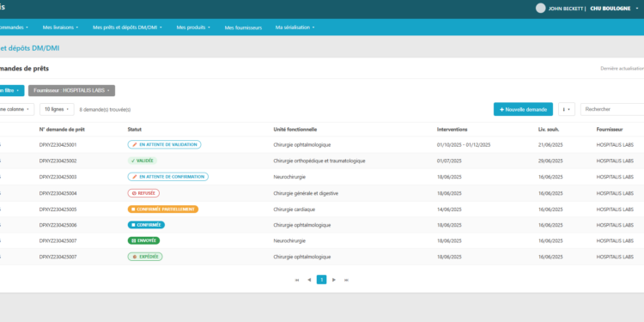Viewport: 644px width, 322px height.
Task: Sort by N° demande de prêt column
Action: click(x=62, y=130)
